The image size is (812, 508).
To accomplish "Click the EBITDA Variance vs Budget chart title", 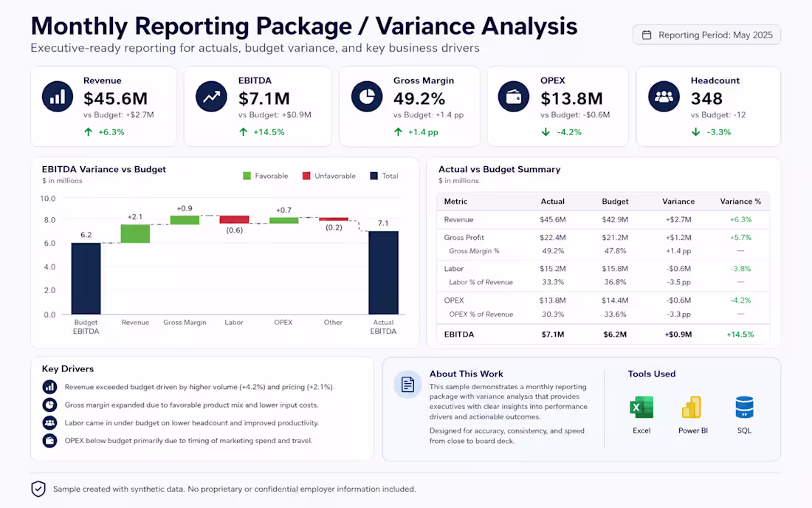I will (103, 169).
